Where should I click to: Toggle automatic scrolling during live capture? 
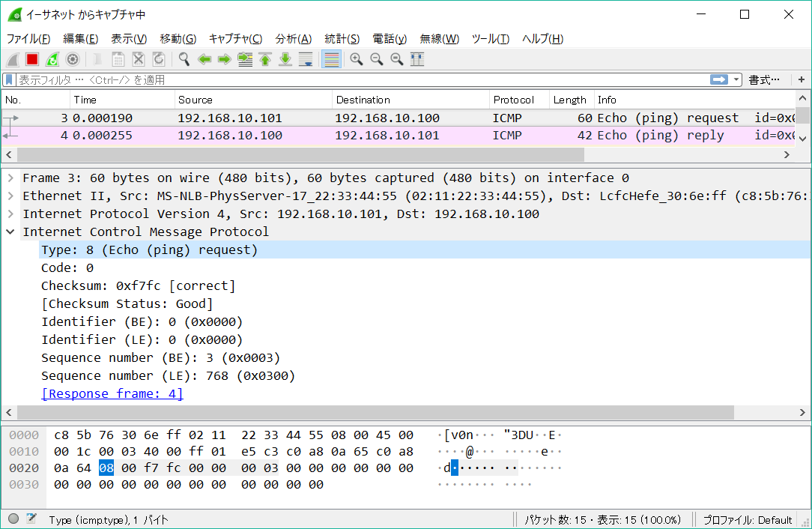306,58
